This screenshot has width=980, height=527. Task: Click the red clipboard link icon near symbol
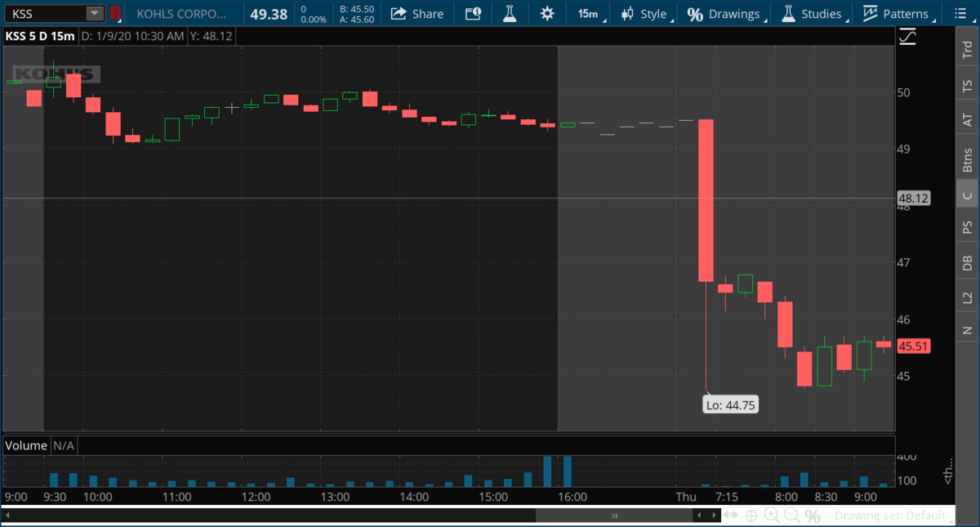pos(115,13)
